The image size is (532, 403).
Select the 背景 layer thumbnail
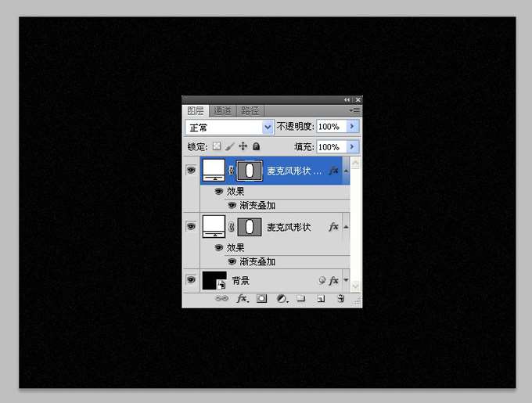[x=214, y=281]
